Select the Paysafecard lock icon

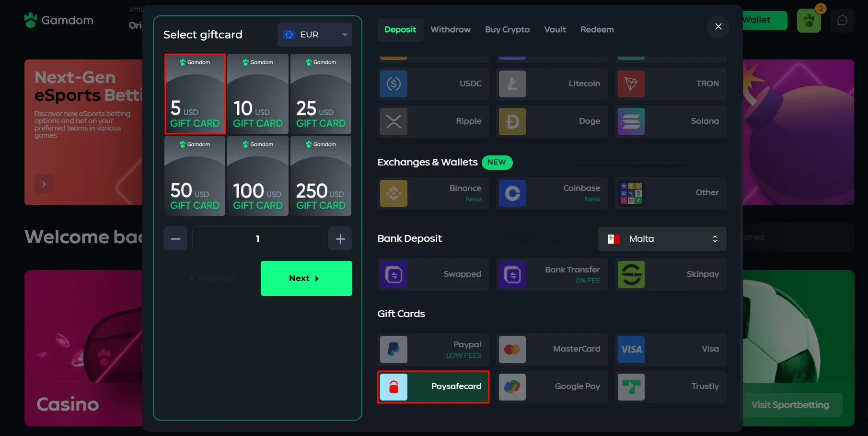[393, 387]
